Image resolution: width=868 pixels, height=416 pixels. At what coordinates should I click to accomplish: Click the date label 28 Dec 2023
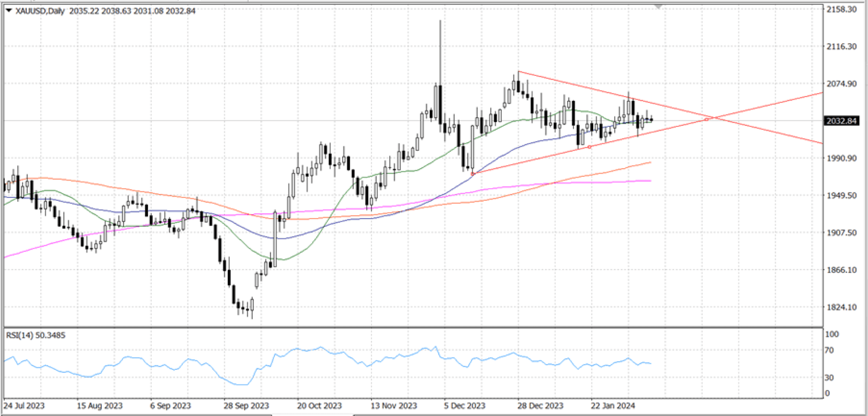click(541, 406)
